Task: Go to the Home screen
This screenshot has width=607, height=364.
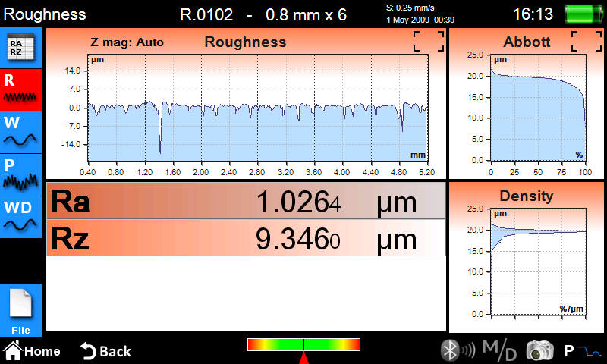Action: coord(33,351)
